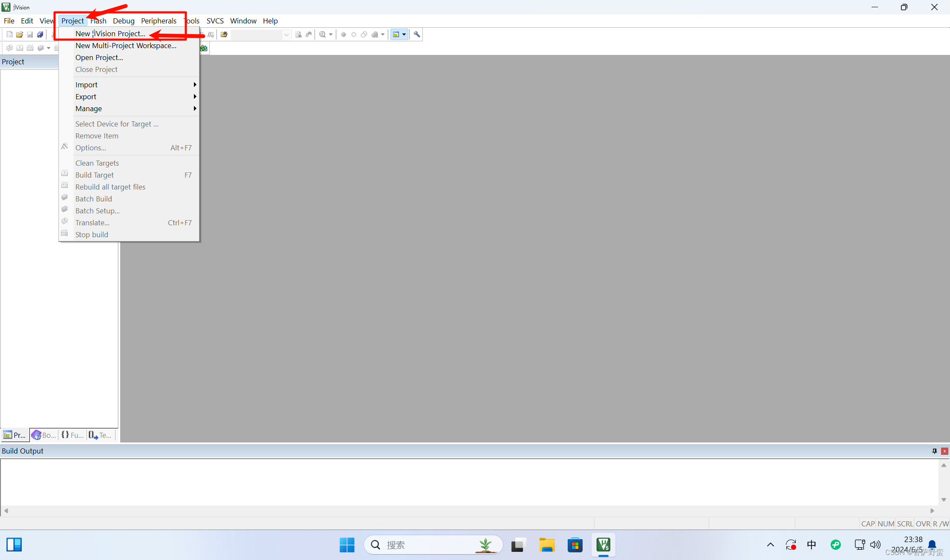Select Open Project menu item
This screenshot has height=560, width=950.
pyautogui.click(x=99, y=57)
